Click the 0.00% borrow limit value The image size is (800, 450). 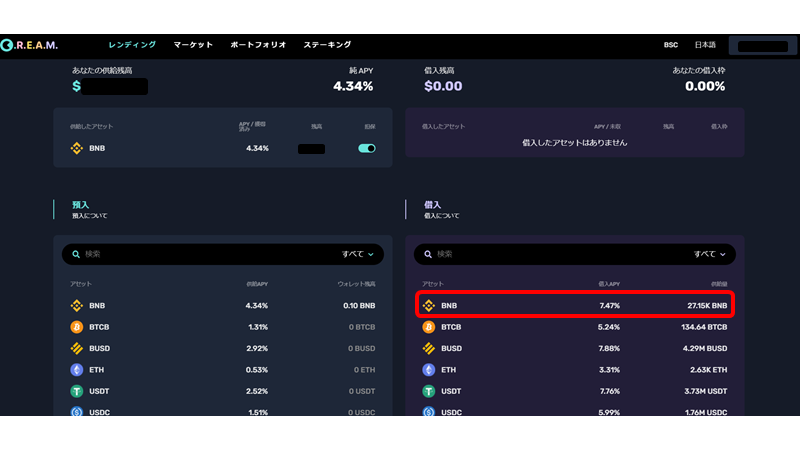click(705, 86)
